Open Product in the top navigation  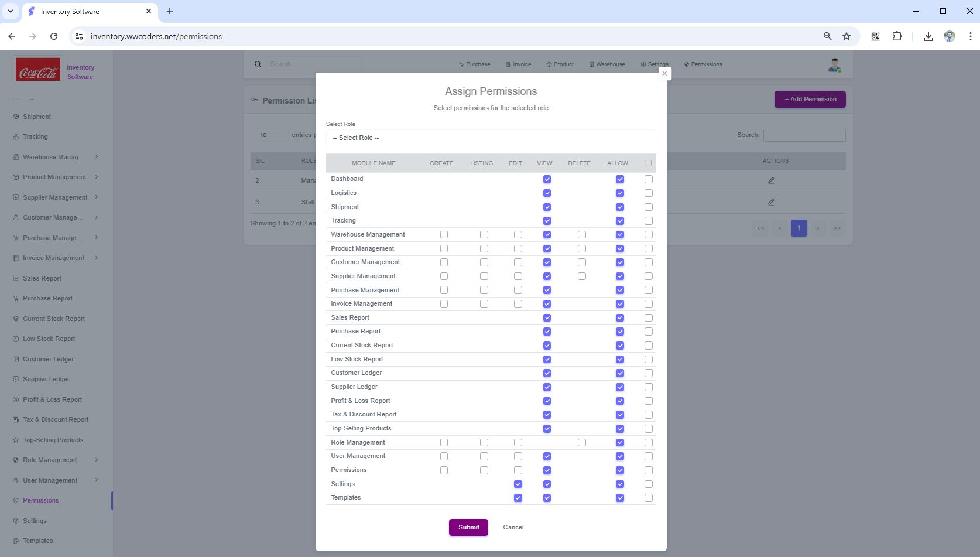coord(560,64)
